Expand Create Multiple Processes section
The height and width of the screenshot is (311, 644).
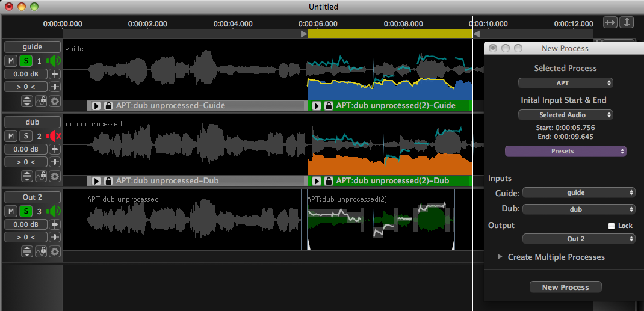click(500, 257)
